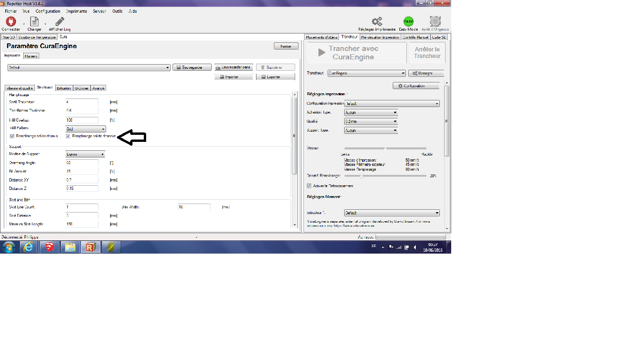This screenshot has width=644, height=362.
Task: Click the Brim Width input field
Action: click(194, 207)
